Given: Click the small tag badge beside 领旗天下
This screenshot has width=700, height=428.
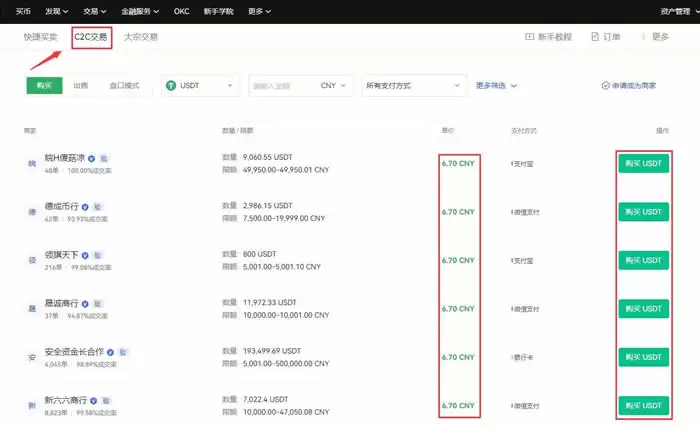Looking at the screenshot, I should click(x=98, y=255).
